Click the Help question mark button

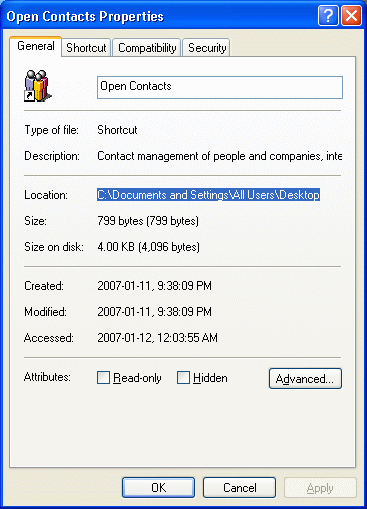[x=328, y=16]
